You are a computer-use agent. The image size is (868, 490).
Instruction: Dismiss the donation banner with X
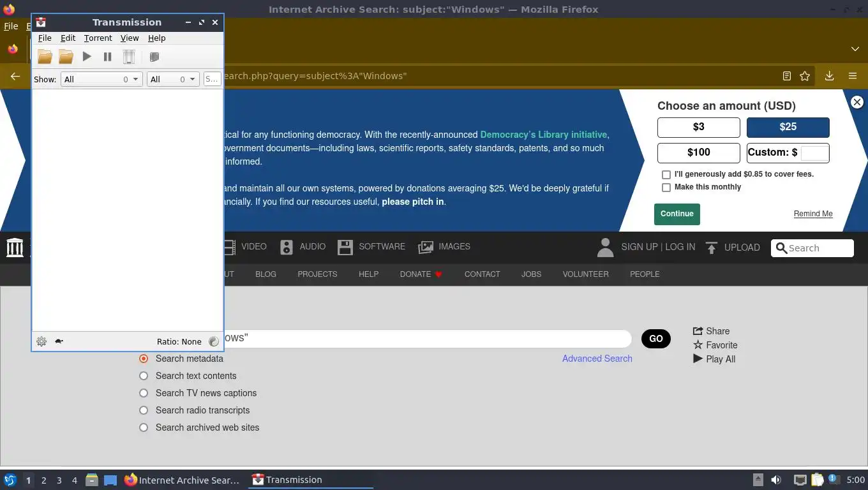point(857,102)
